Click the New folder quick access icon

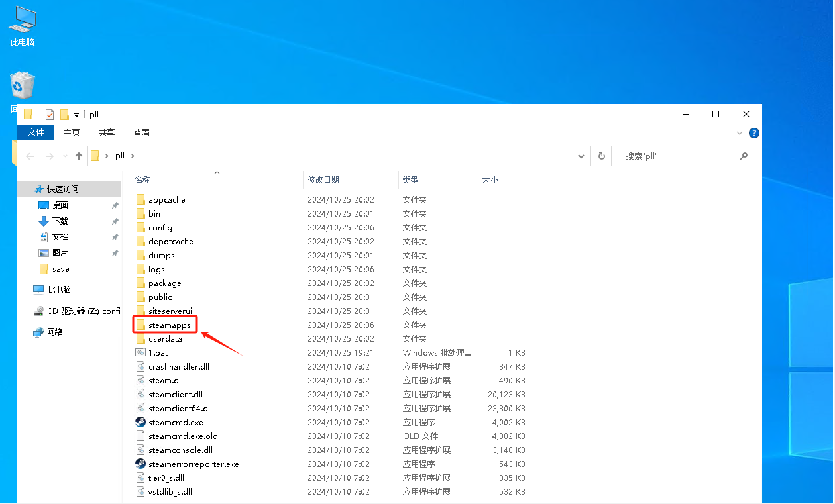pos(64,114)
